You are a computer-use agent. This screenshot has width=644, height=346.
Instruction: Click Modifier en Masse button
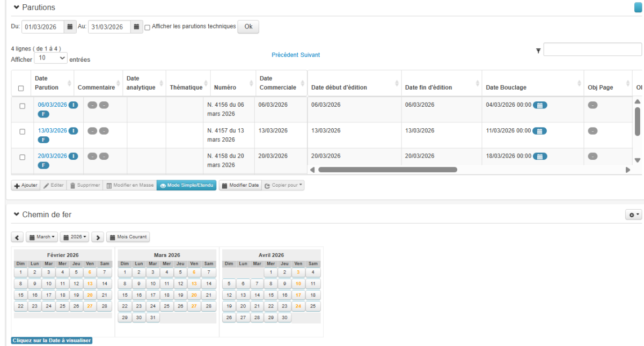coord(129,185)
